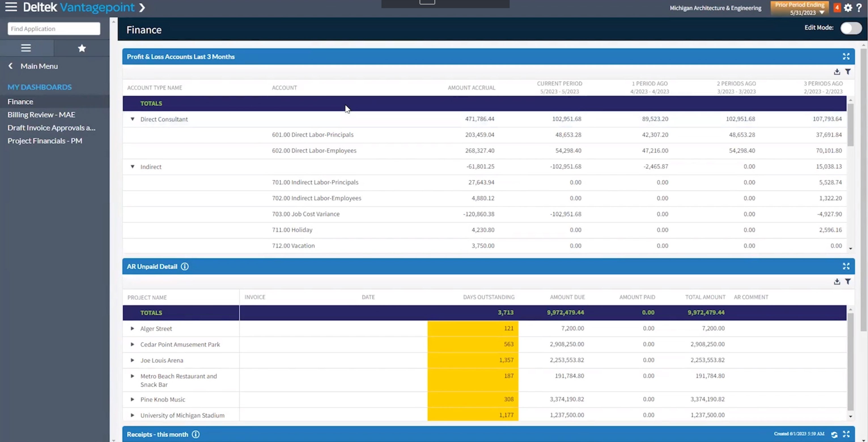The width and height of the screenshot is (868, 442).
Task: Toggle the main navigation hamburger sidebar
Action: [x=11, y=7]
